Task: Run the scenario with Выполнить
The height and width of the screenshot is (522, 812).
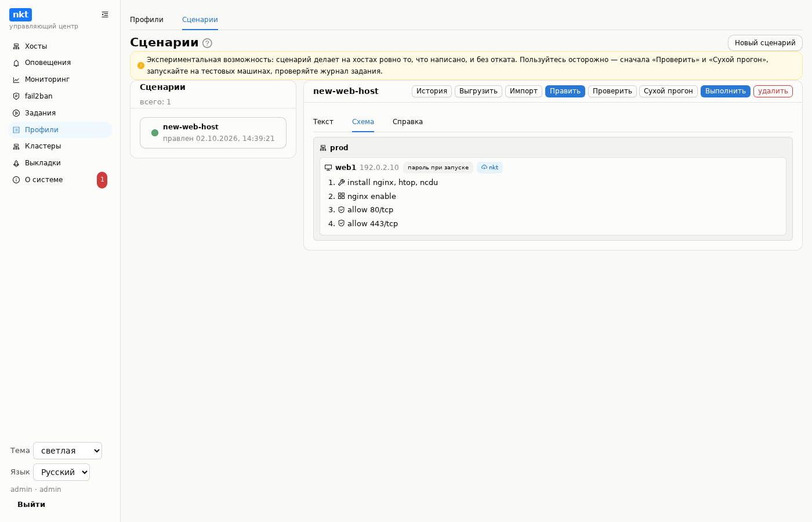Action: tap(726, 92)
